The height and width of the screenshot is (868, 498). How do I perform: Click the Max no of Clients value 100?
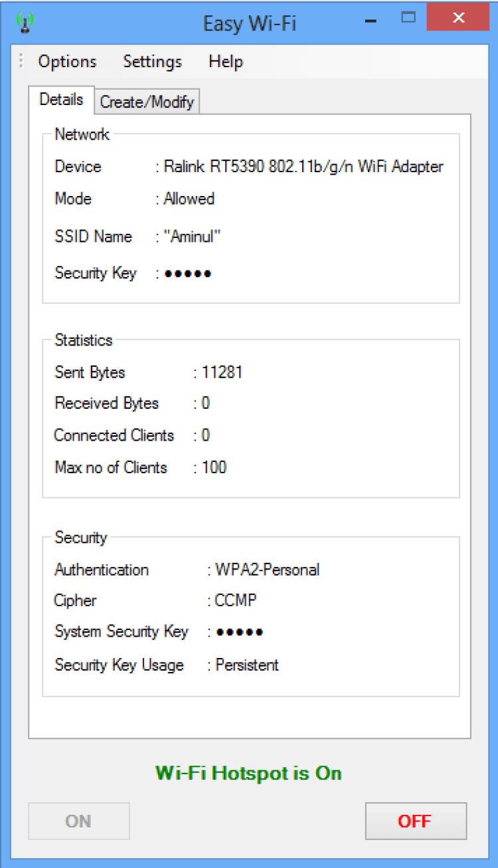point(214,467)
